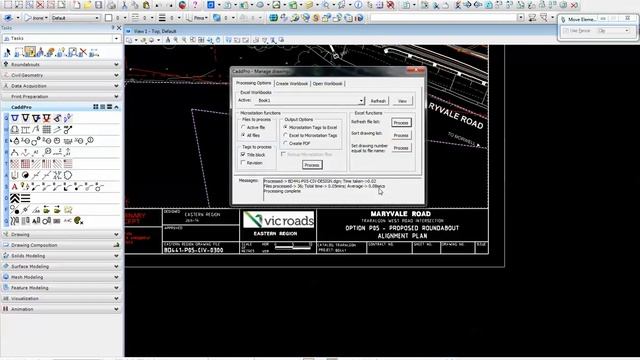Screen dimensions: 640x360
Task: Click Process beside Set drawing number
Action: (x=401, y=148)
